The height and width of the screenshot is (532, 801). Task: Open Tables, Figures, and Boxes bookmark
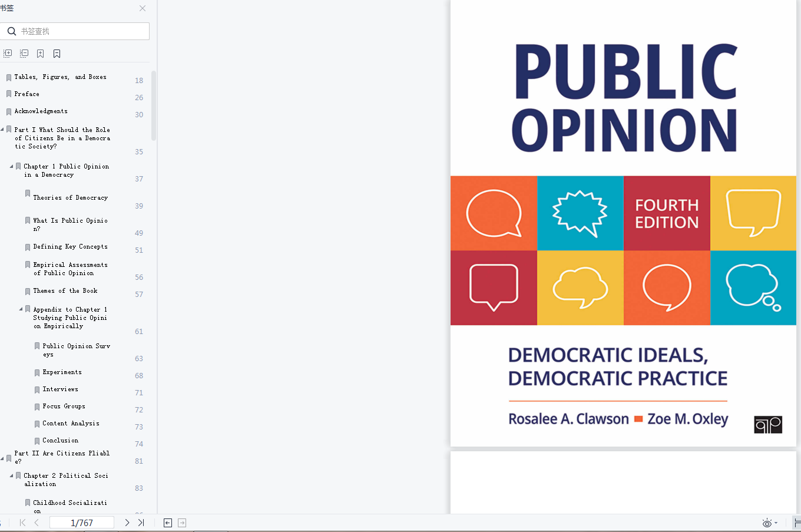point(60,77)
